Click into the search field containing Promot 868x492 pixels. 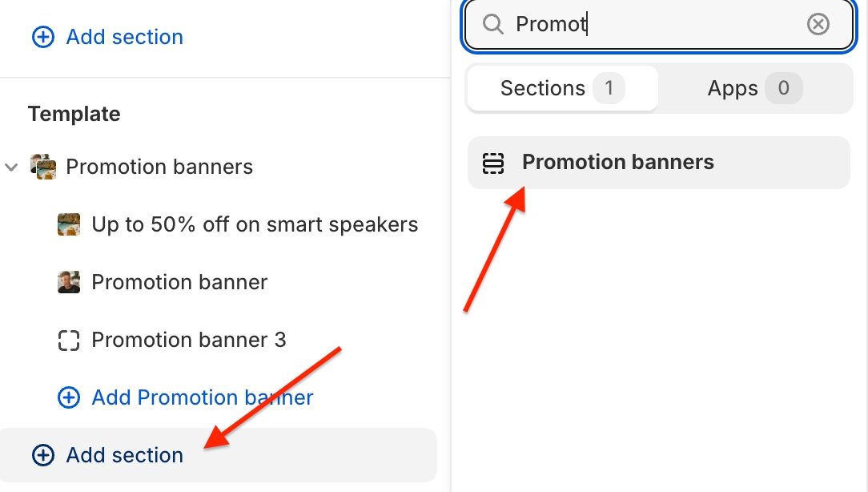pyautogui.click(x=657, y=24)
